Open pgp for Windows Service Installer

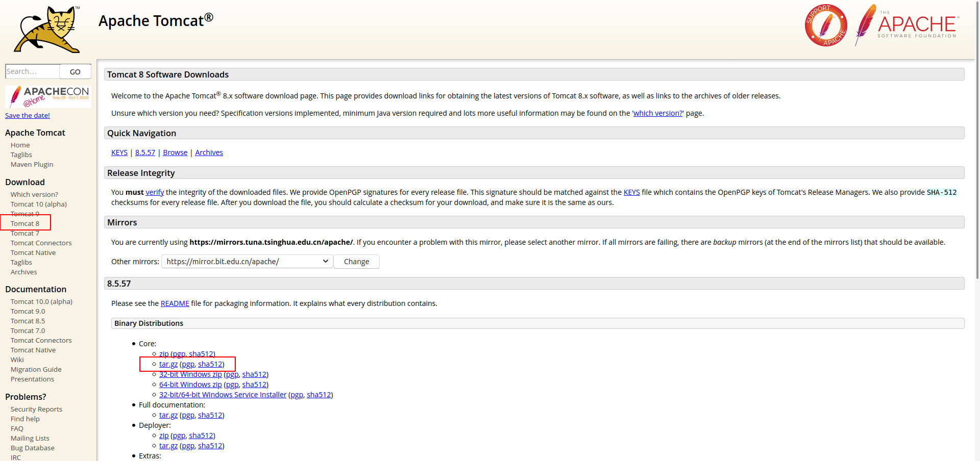click(297, 395)
